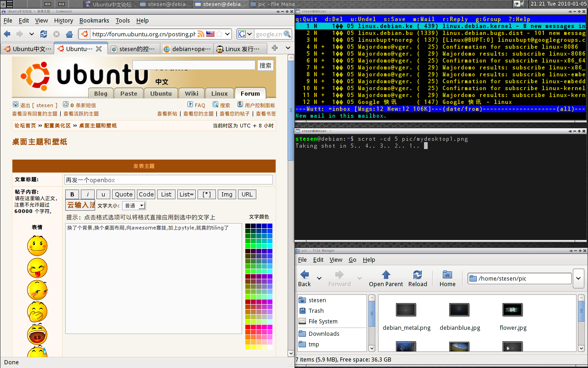The width and height of the screenshot is (588, 368).
Task: Open the Paste tab on Ubuntu forum header
Action: [x=129, y=93]
